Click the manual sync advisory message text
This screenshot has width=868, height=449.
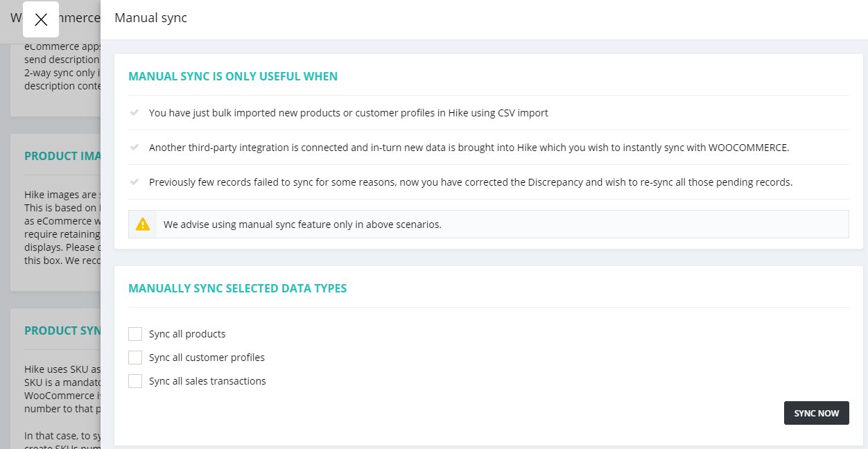click(x=302, y=224)
